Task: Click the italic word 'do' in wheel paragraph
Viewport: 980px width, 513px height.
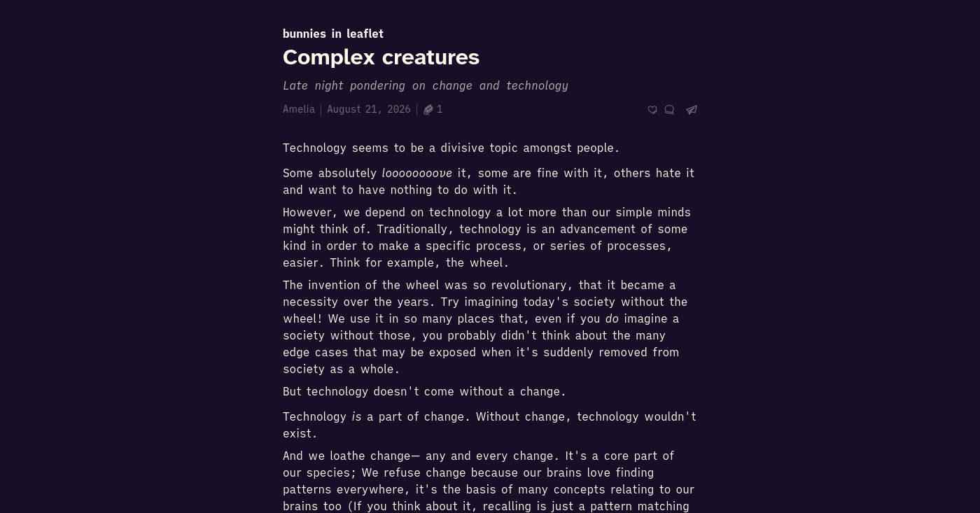Action: (x=612, y=318)
